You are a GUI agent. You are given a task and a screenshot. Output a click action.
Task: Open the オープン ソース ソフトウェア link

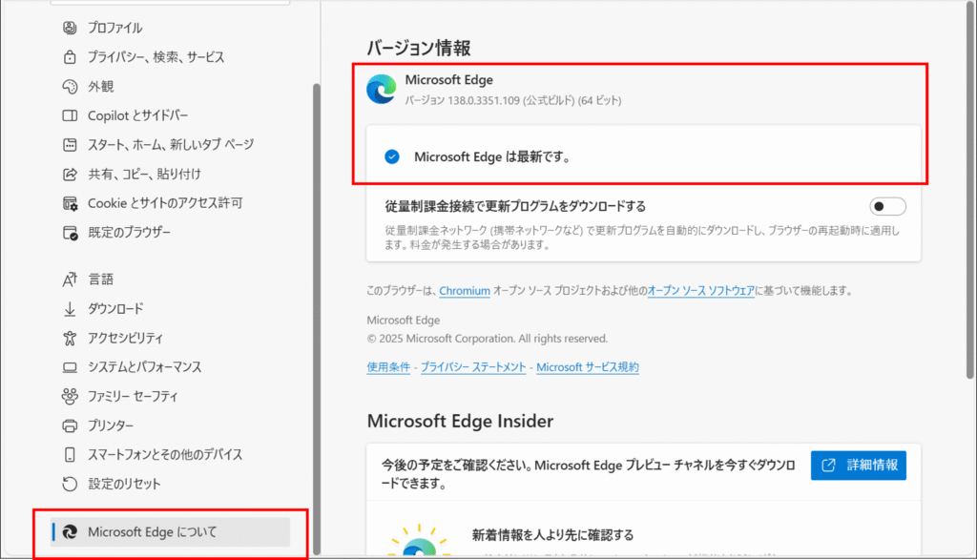pyautogui.click(x=701, y=291)
